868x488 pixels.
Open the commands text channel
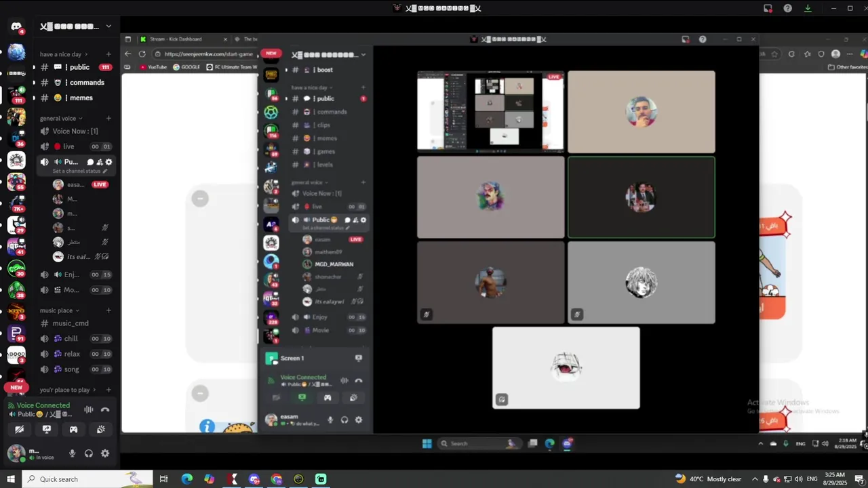75,83
